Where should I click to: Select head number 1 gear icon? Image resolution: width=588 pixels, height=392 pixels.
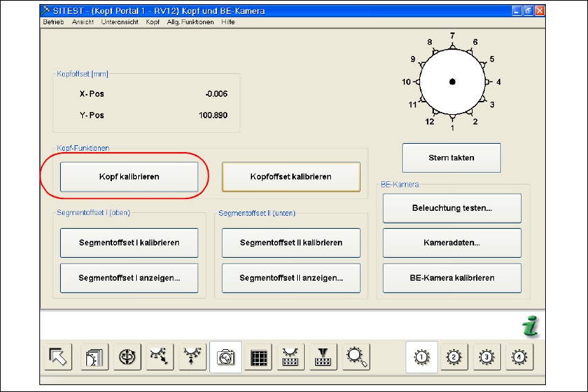click(x=421, y=357)
